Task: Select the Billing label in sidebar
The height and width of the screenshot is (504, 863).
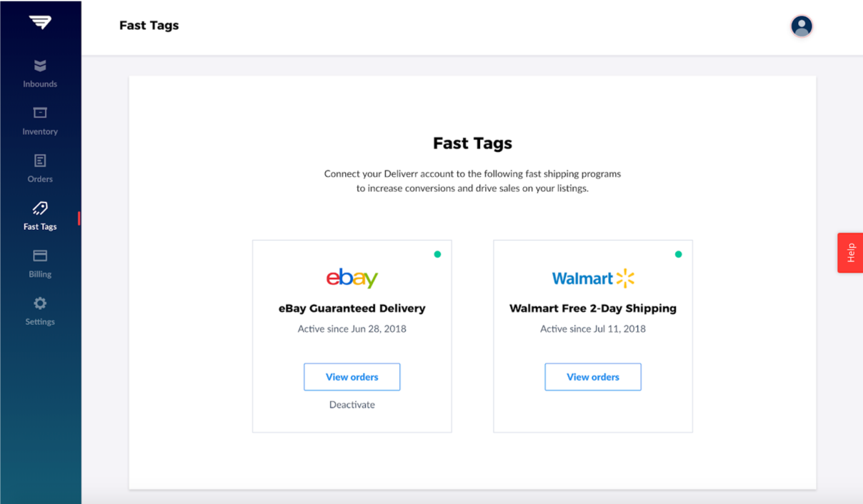Action: [40, 274]
